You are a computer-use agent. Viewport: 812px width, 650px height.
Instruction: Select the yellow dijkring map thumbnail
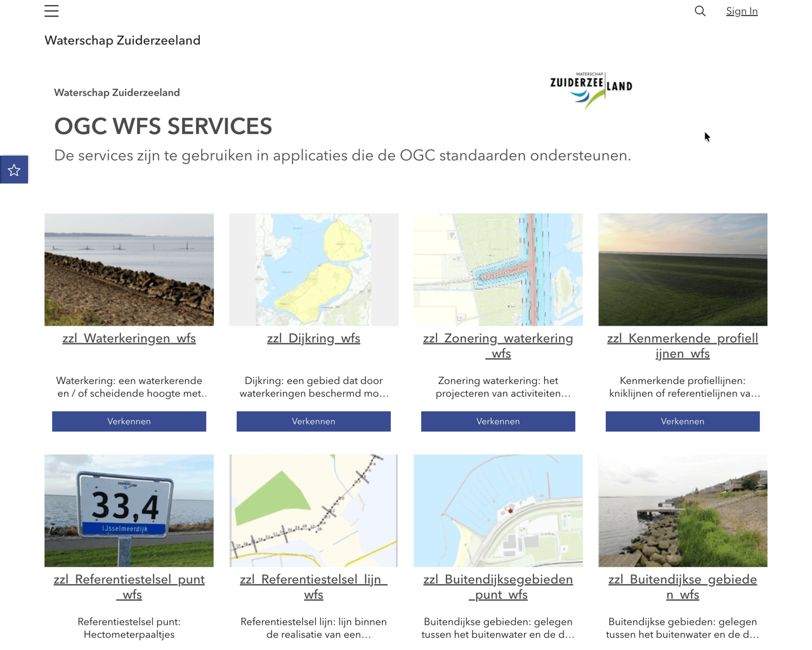(x=313, y=270)
